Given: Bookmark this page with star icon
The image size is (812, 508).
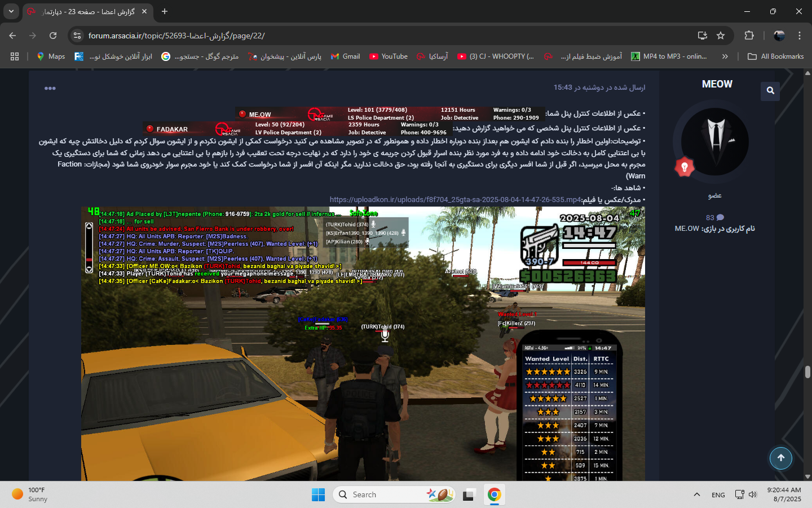Looking at the screenshot, I should (721, 36).
